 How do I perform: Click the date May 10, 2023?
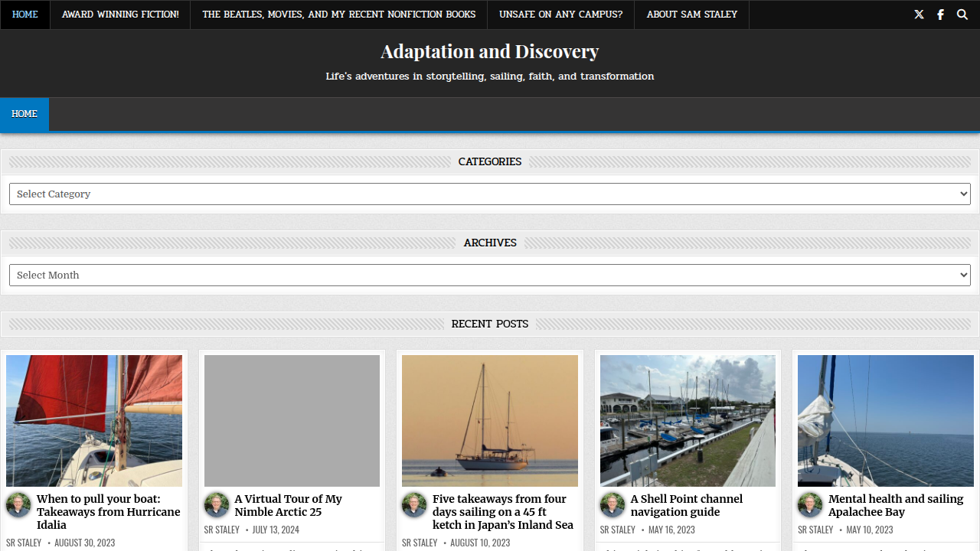[x=870, y=530]
